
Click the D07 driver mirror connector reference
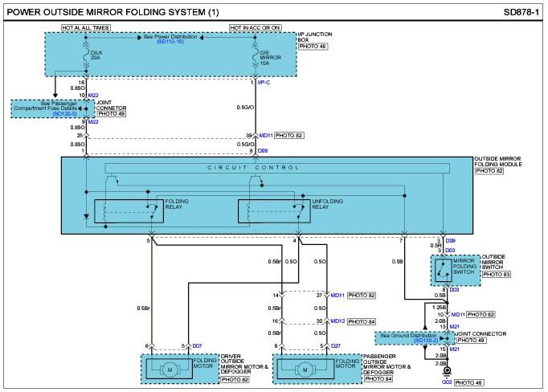tap(197, 346)
